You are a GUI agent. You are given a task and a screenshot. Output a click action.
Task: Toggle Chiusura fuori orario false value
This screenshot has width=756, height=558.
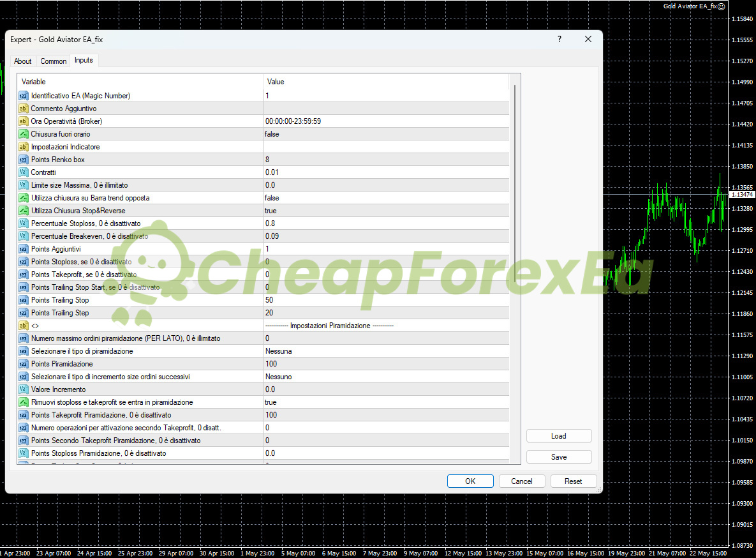[386, 134]
